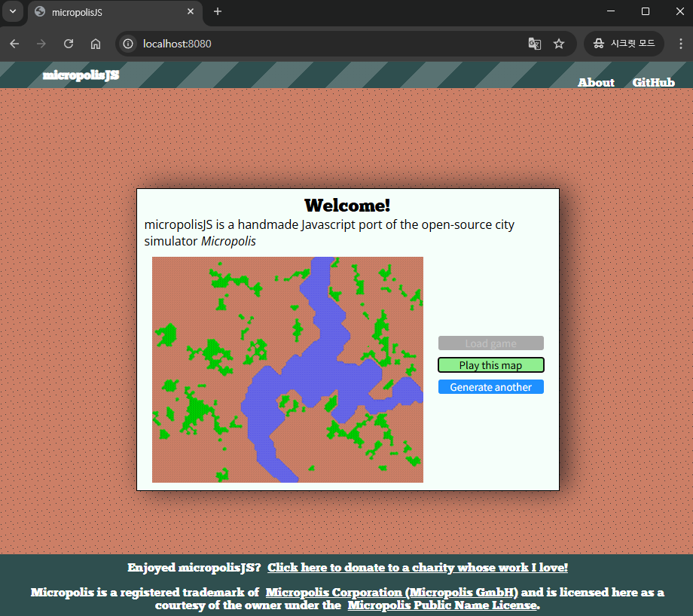Click the disabled Load game button
Image resolution: width=693 pixels, height=616 pixels.
(x=490, y=343)
